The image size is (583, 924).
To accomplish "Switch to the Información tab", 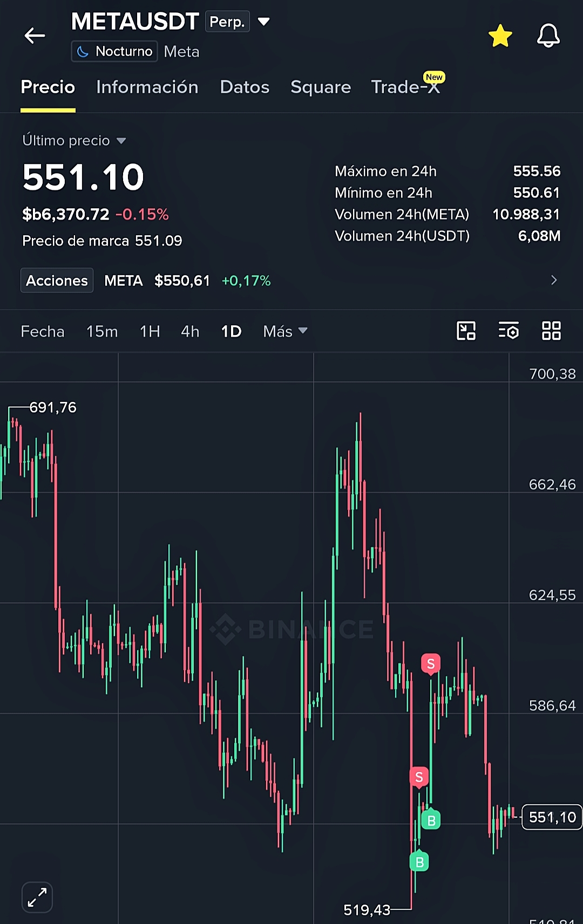I will tap(147, 87).
